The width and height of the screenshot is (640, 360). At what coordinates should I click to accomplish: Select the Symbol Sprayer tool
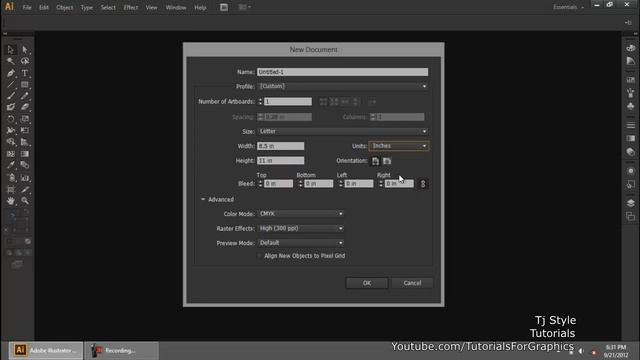click(11, 178)
